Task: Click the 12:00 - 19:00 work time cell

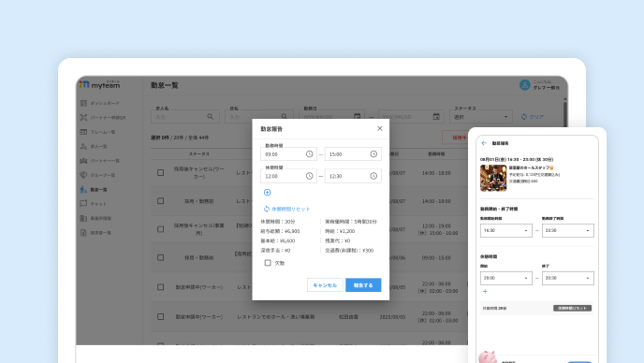Action: tap(438, 229)
